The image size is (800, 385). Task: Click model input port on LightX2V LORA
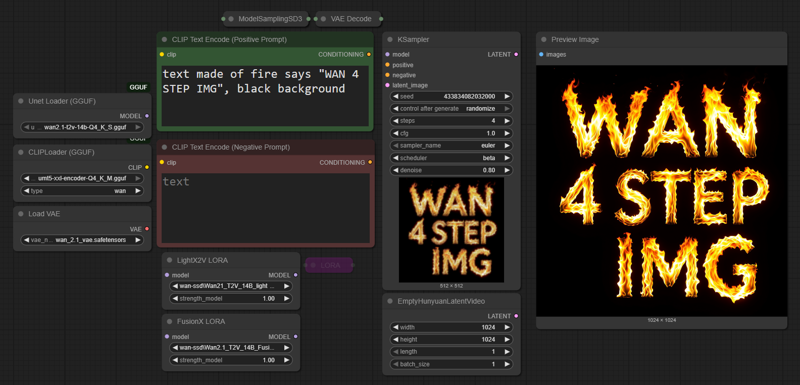[x=167, y=275]
